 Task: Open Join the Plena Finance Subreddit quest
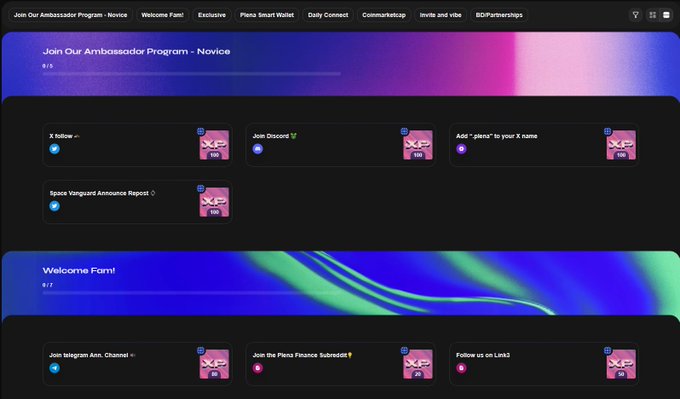[x=341, y=364]
